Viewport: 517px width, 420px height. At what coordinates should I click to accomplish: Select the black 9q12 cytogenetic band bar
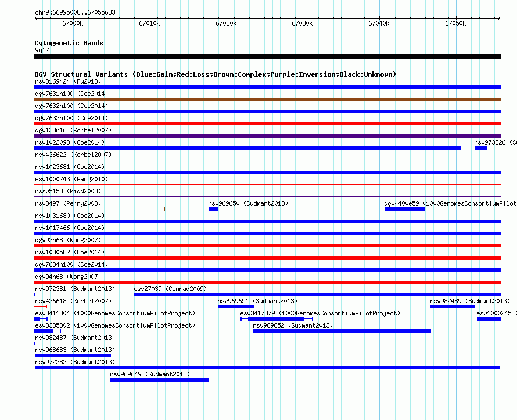267,56
